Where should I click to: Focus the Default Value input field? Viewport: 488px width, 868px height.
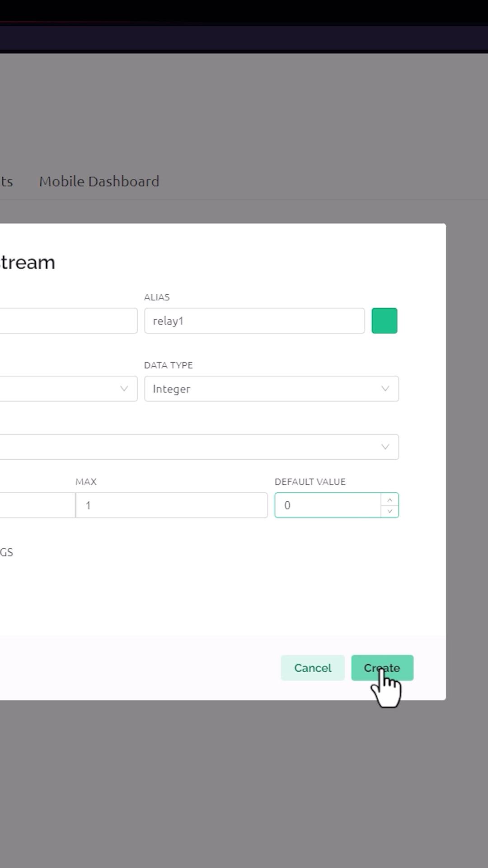328,505
